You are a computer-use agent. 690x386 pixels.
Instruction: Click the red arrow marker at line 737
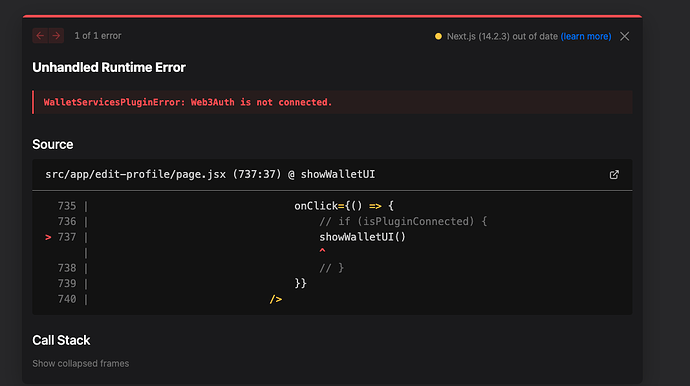(x=48, y=237)
